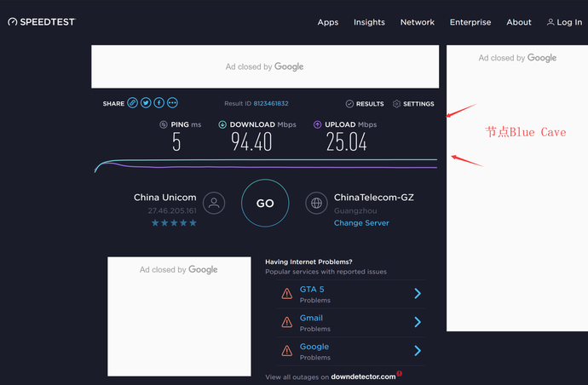Go to the Network page
Viewport: 588px width, 385px height.
click(418, 22)
